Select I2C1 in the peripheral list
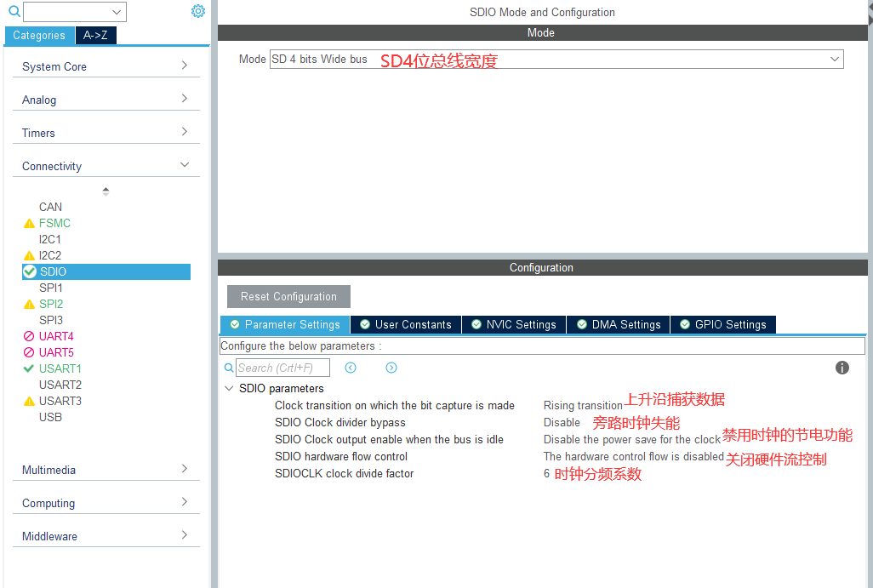This screenshot has width=873, height=588. 49,239
